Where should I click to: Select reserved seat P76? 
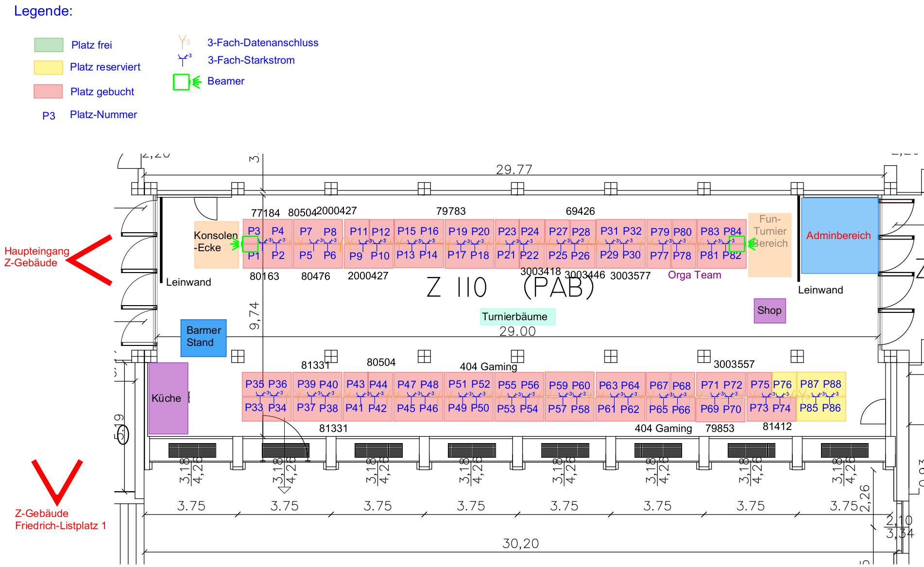pyautogui.click(x=783, y=384)
